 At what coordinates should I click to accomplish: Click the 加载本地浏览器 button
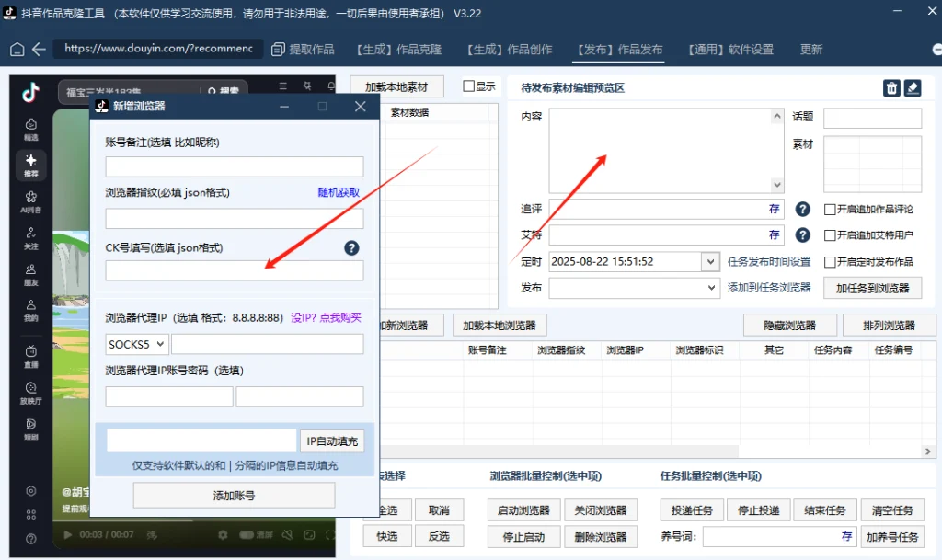(500, 326)
